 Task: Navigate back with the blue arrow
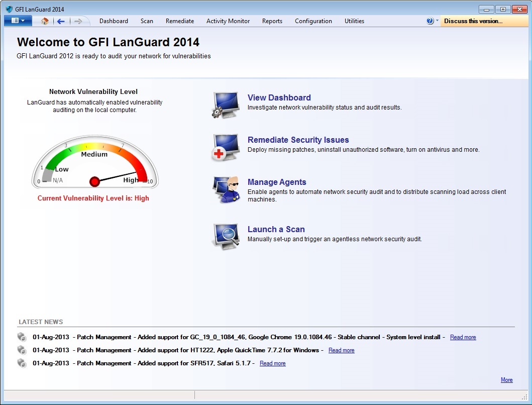coord(61,22)
